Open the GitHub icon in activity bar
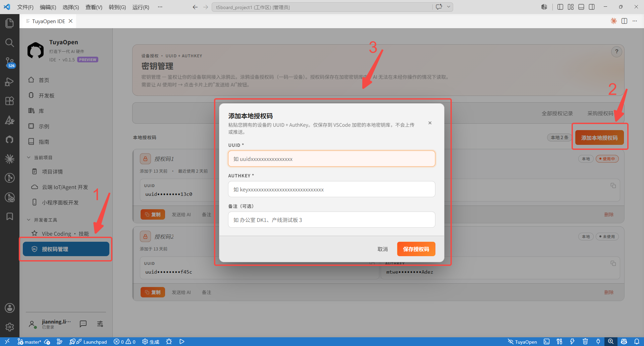This screenshot has height=346, width=644. pos(9,139)
